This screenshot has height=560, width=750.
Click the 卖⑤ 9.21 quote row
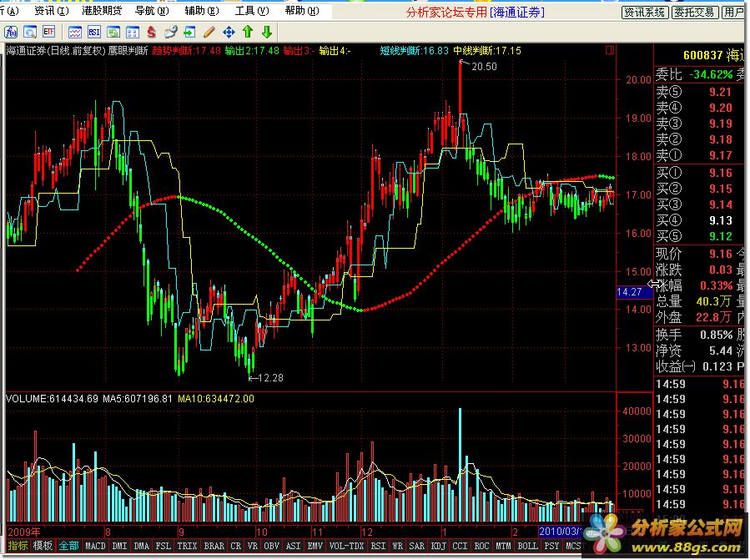click(x=700, y=92)
